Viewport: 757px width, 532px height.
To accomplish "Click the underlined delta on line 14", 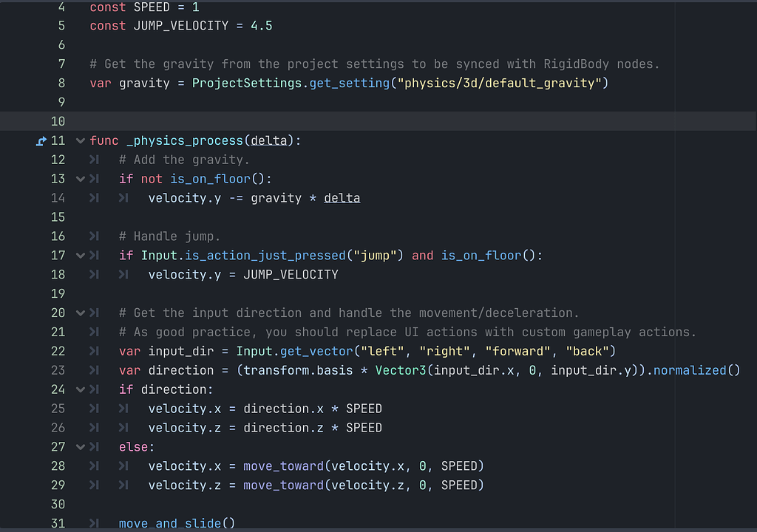I will click(342, 198).
